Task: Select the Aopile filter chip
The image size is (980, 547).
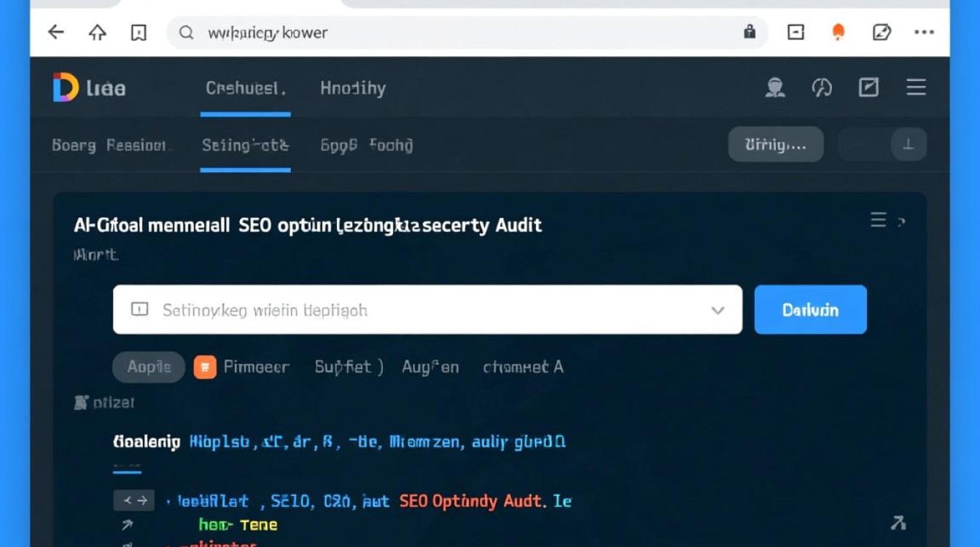Action: (x=149, y=367)
